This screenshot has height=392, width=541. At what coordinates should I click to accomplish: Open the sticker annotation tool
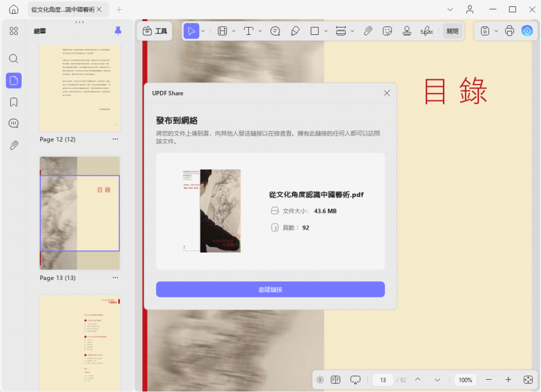pyautogui.click(x=387, y=31)
